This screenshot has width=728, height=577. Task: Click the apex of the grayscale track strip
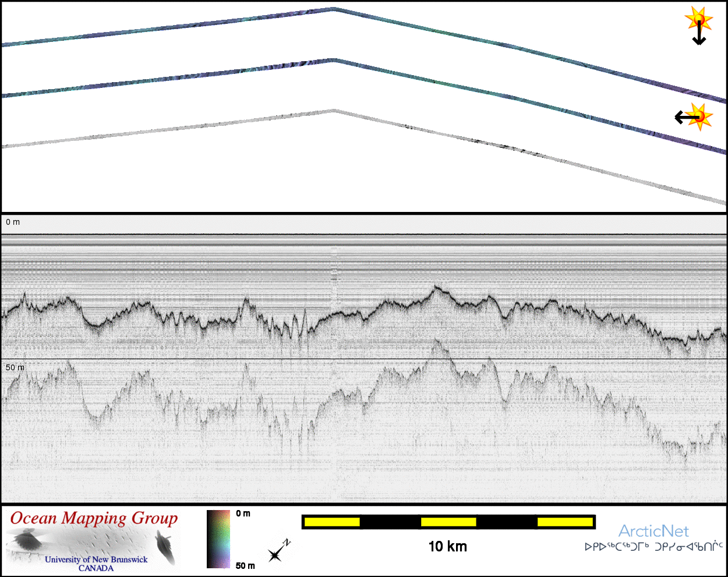333,110
